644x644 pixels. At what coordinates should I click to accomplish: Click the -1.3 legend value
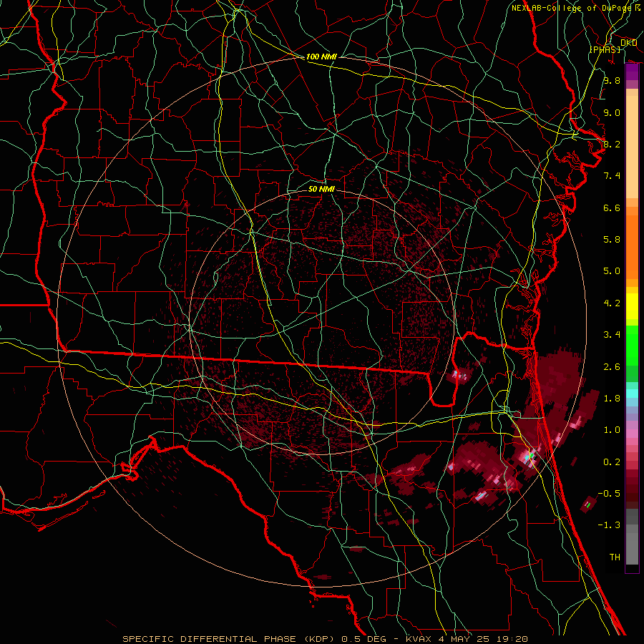pyautogui.click(x=609, y=525)
